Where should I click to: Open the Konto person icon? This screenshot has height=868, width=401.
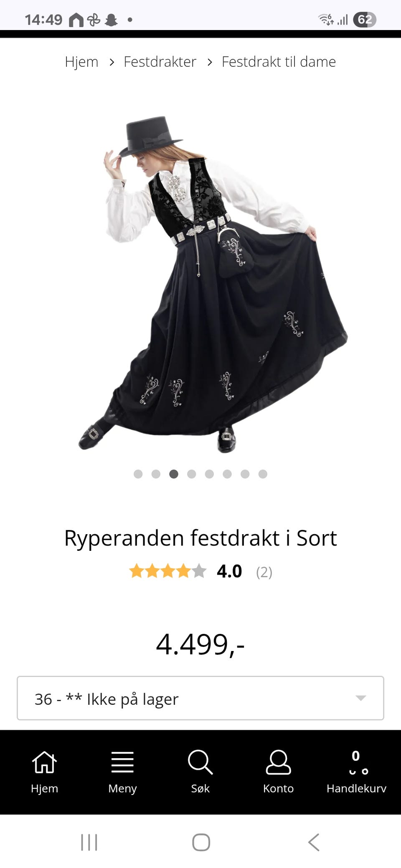(278, 762)
